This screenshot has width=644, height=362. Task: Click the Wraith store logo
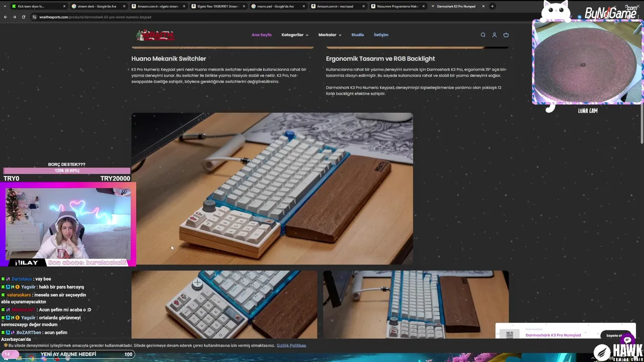tap(155, 35)
